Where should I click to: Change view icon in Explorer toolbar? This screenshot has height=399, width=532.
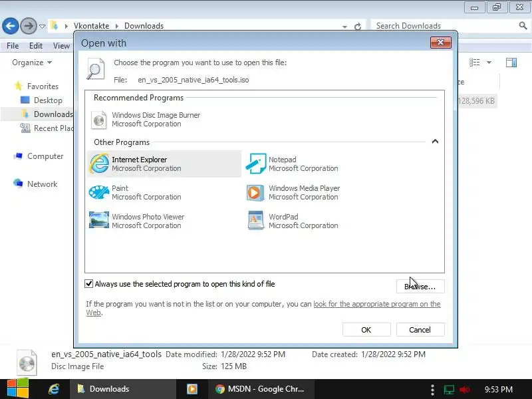[475, 63]
